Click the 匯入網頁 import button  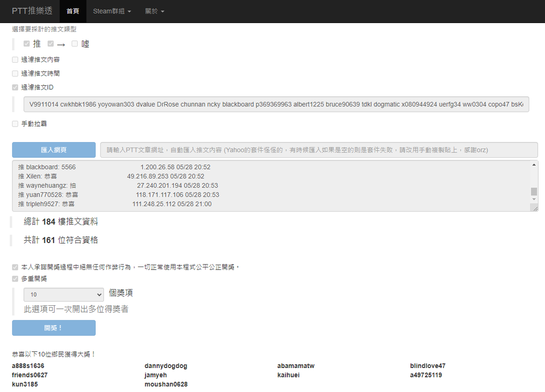[x=54, y=150]
